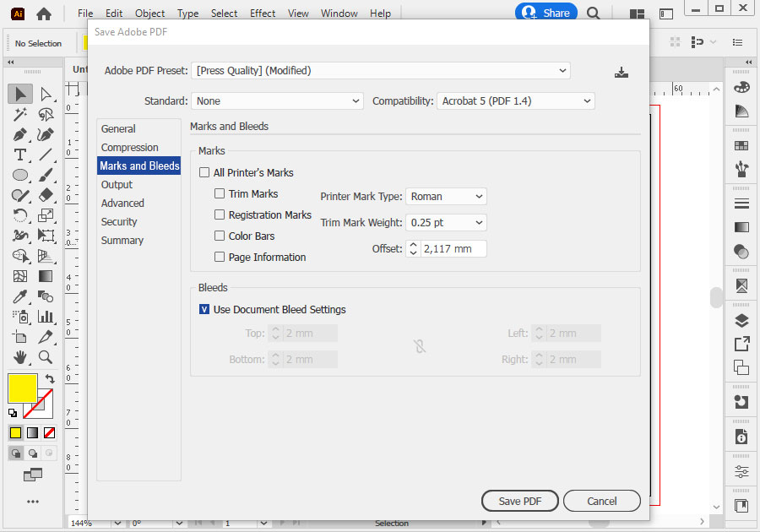Viewport: 760px width, 532px height.
Task: Select the Type tool
Action: coord(20,155)
